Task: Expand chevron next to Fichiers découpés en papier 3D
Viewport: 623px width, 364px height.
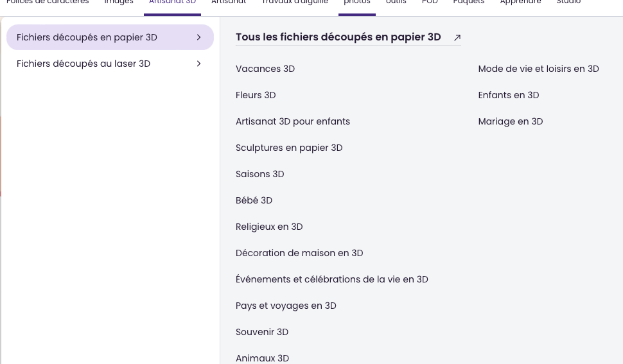Action: (x=199, y=37)
